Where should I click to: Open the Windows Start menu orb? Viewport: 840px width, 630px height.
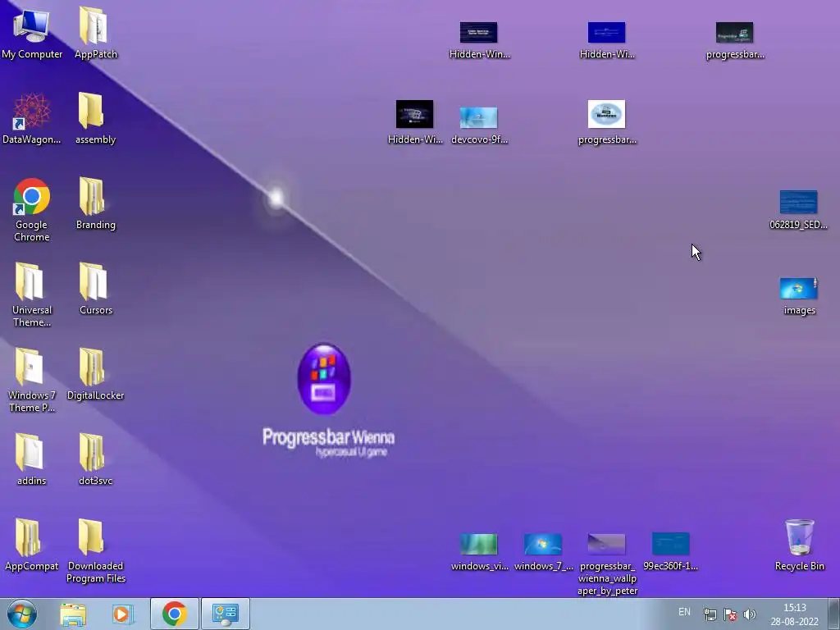[x=22, y=614]
